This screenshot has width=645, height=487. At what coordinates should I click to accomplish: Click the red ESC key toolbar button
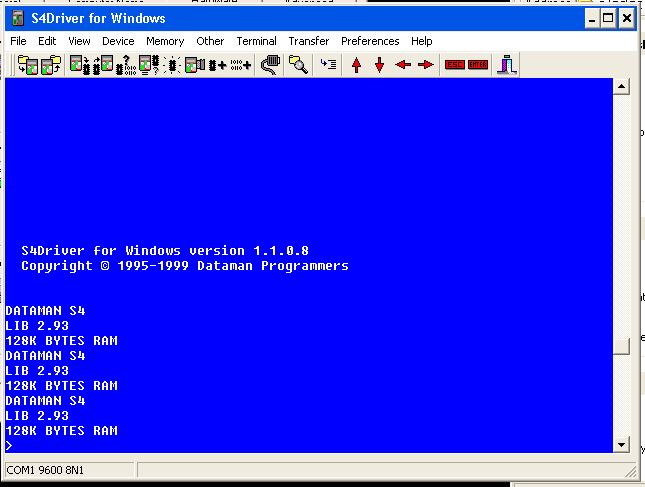coord(454,65)
